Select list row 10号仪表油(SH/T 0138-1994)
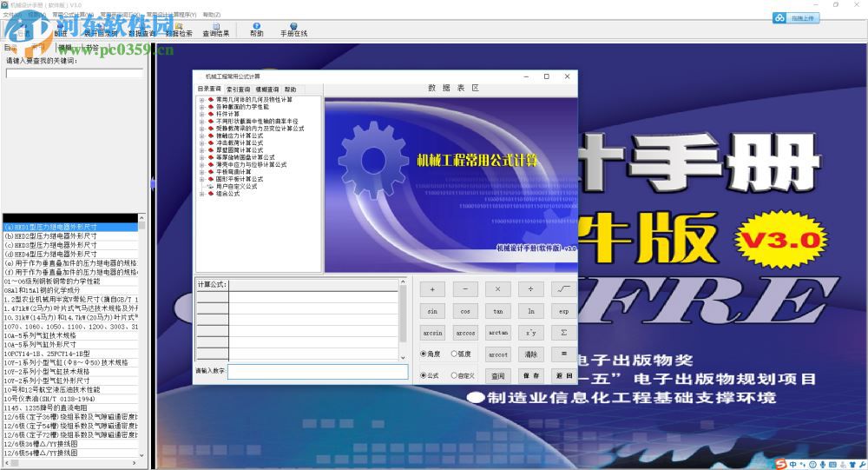Screen dimensions: 868x470 pos(70,399)
